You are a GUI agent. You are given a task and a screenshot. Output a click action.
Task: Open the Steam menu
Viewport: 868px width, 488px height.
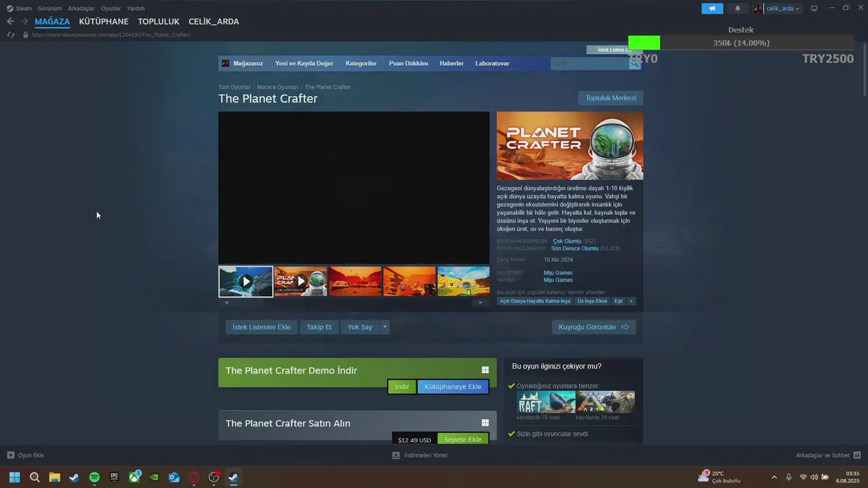(19, 8)
